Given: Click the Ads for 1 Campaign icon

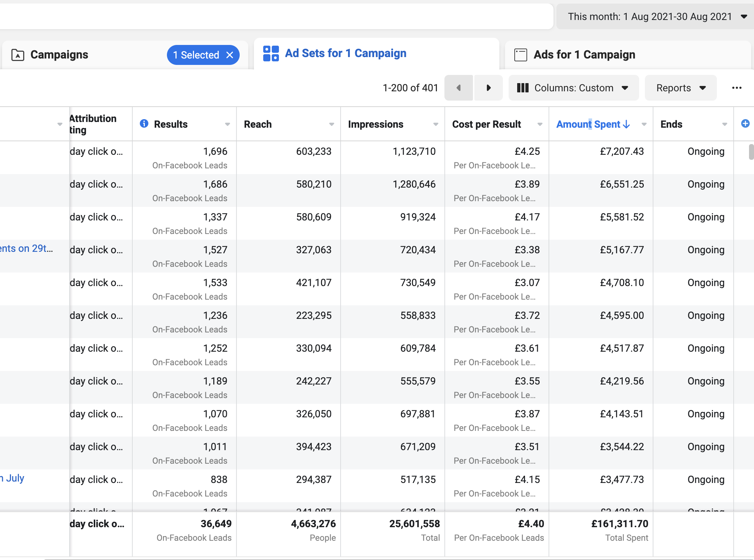Looking at the screenshot, I should pos(520,55).
